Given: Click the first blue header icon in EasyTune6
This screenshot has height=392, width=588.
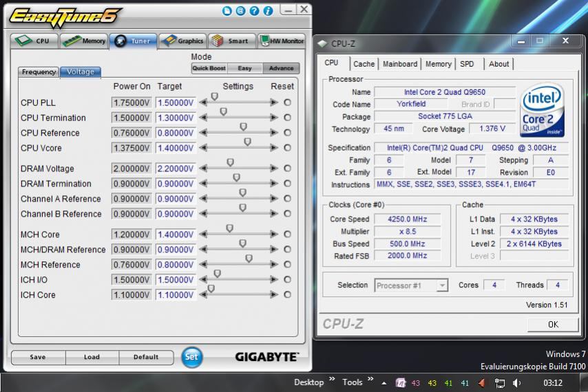Looking at the screenshot, I should click(x=227, y=11).
